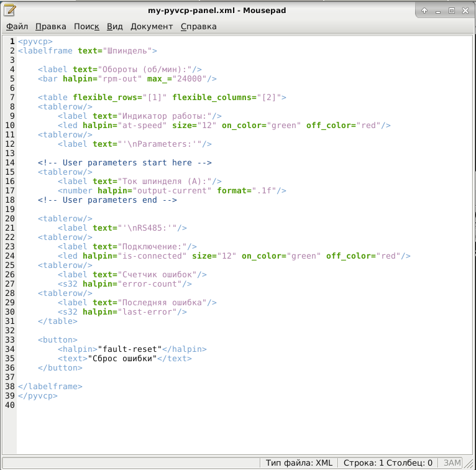This screenshot has height=470, width=476.
Task: Click the label text "Обороты (об/мин):"
Action: coord(145,70)
